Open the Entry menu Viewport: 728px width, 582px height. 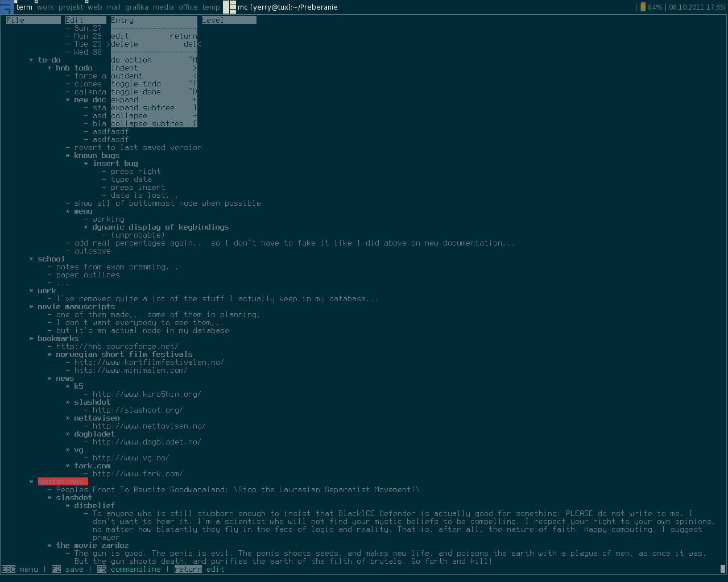pos(154,20)
